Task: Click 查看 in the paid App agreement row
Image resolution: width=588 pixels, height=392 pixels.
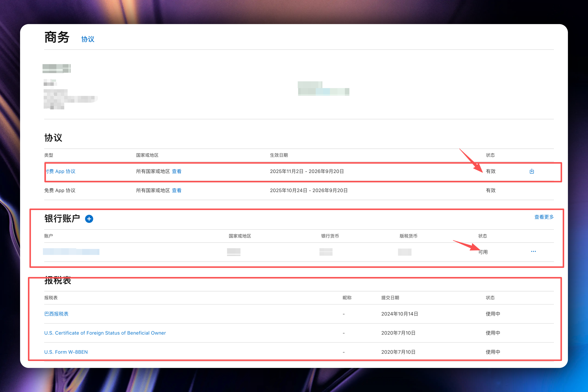Action: (x=177, y=171)
